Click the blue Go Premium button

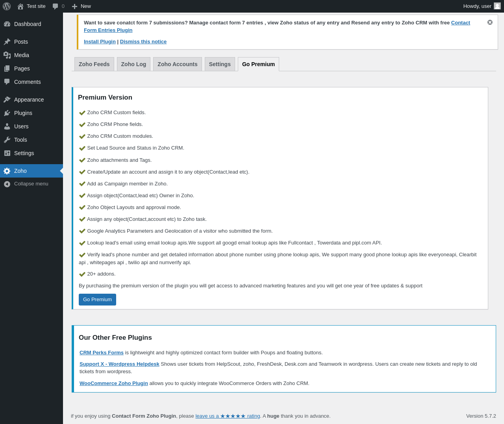coord(97,300)
